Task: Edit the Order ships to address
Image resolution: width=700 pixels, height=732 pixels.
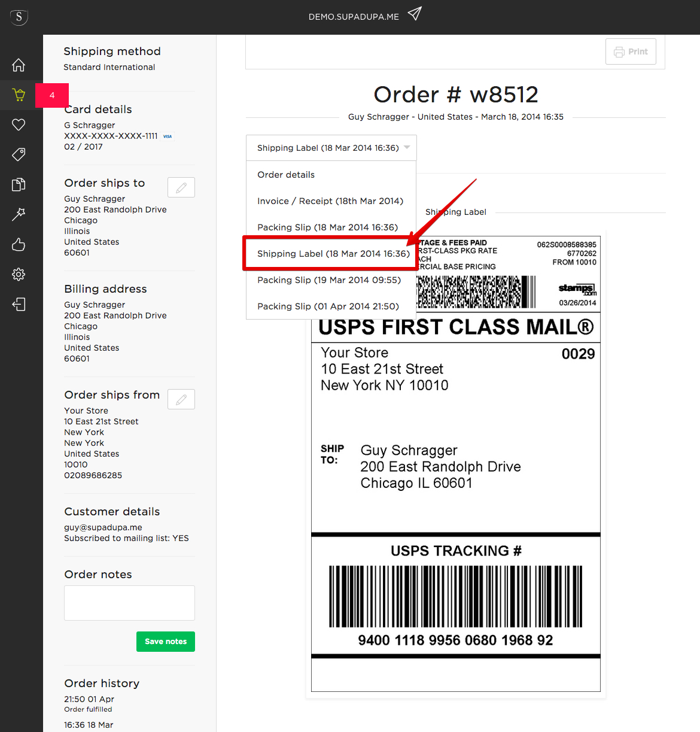Action: coord(181,187)
